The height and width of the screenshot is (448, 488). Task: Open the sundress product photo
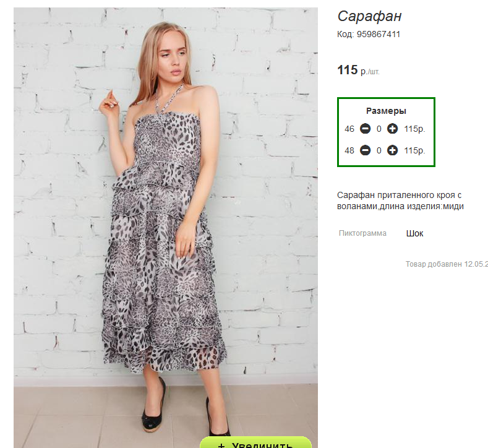coord(166,223)
